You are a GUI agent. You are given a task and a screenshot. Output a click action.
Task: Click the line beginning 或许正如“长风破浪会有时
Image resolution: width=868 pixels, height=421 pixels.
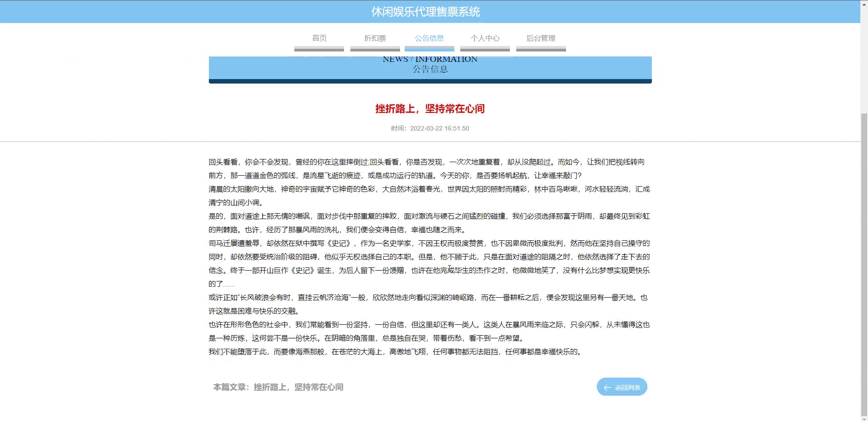pyautogui.click(x=428, y=298)
